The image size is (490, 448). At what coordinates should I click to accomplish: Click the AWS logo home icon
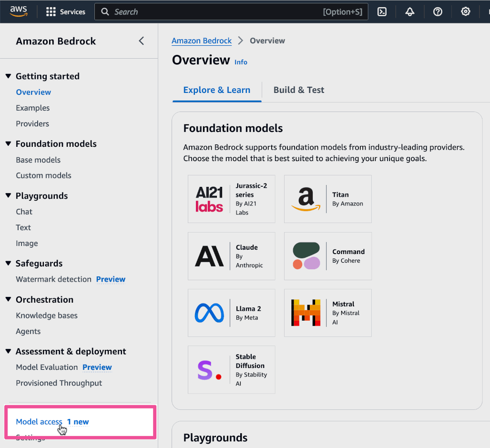[x=19, y=11]
